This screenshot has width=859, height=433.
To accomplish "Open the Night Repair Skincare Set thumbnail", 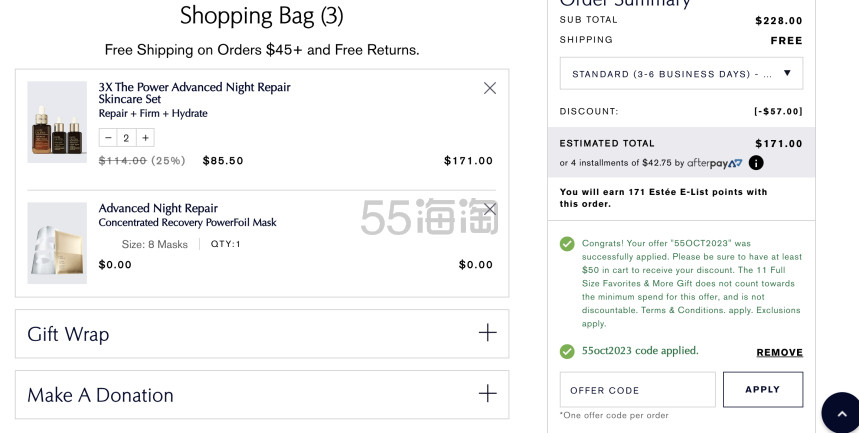I will tap(57, 122).
